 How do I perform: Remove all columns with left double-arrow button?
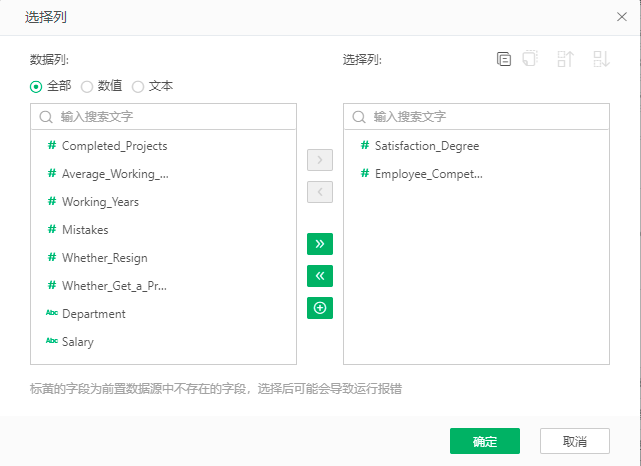[x=320, y=276]
